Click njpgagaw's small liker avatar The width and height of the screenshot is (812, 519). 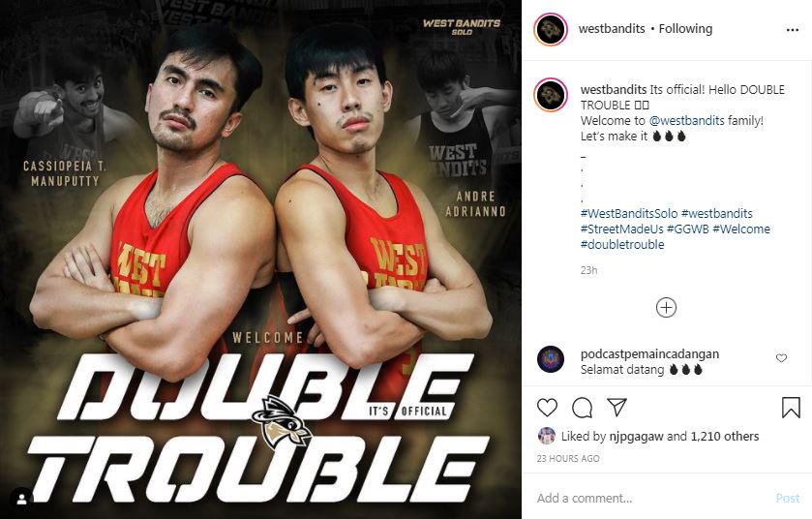click(x=547, y=436)
